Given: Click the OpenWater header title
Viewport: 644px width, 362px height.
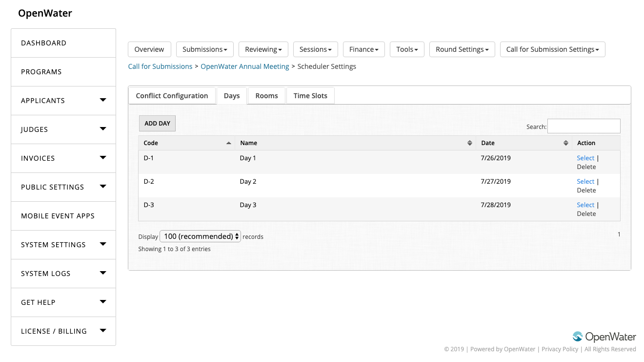Looking at the screenshot, I should pos(45,13).
